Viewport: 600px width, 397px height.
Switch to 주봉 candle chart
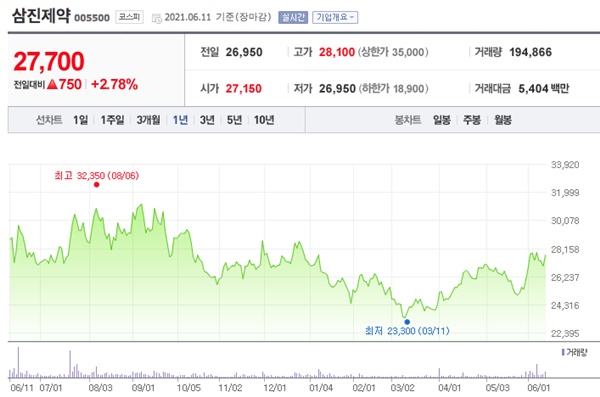(472, 120)
